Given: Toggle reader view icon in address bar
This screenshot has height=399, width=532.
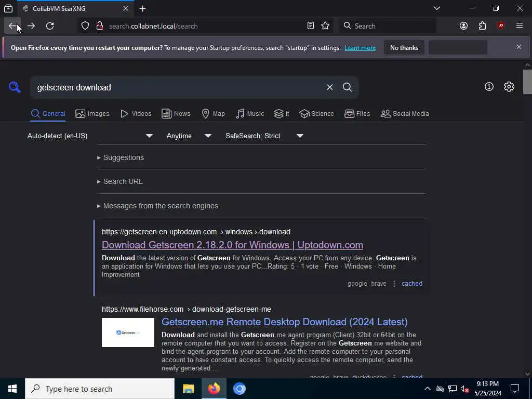Looking at the screenshot, I should (311, 26).
